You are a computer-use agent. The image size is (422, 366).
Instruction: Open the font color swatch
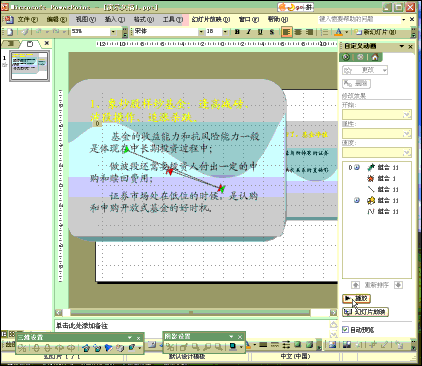[338, 32]
